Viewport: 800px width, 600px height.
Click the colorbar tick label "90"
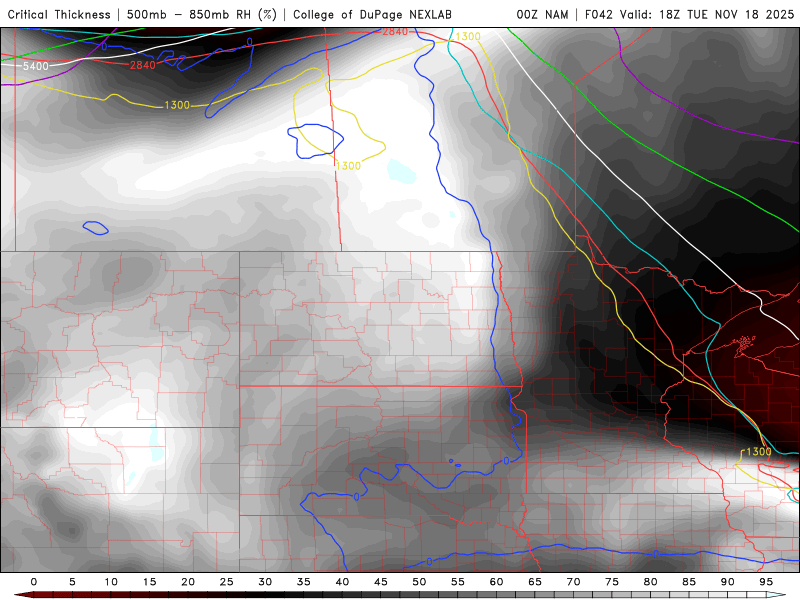point(728,582)
